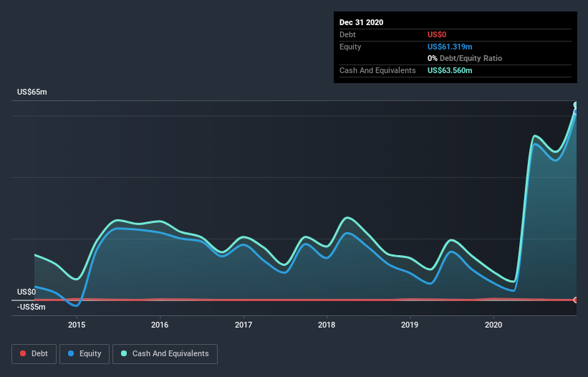Click the 2017 x-axis label
The width and height of the screenshot is (588, 377).
coord(244,325)
